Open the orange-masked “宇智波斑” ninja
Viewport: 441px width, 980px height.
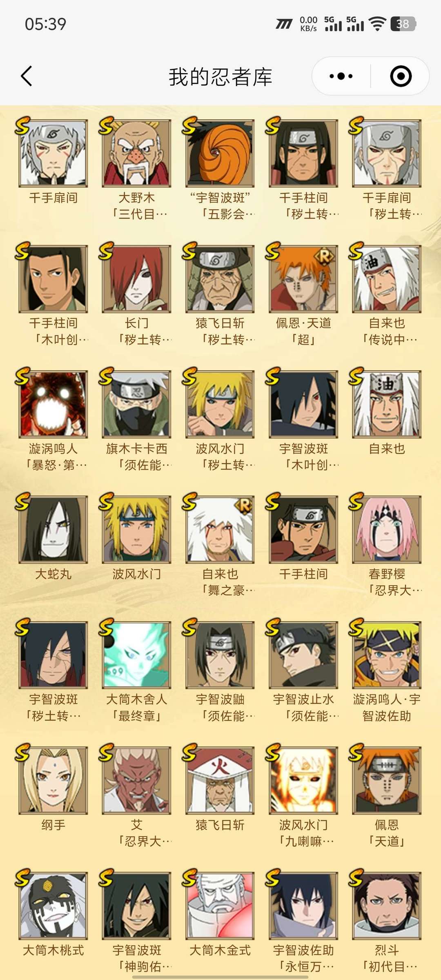[x=220, y=153]
